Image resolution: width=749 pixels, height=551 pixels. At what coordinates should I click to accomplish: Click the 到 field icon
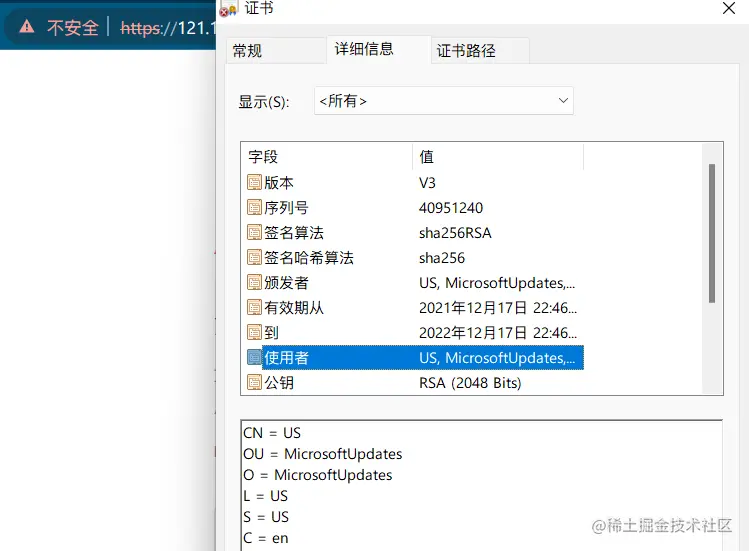[255, 332]
